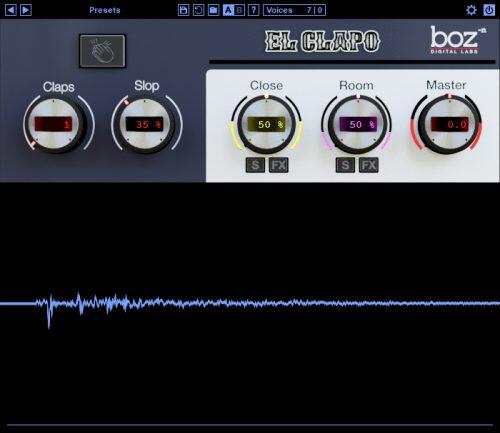Click the Slop knob value display
The image size is (500, 433).
point(145,124)
